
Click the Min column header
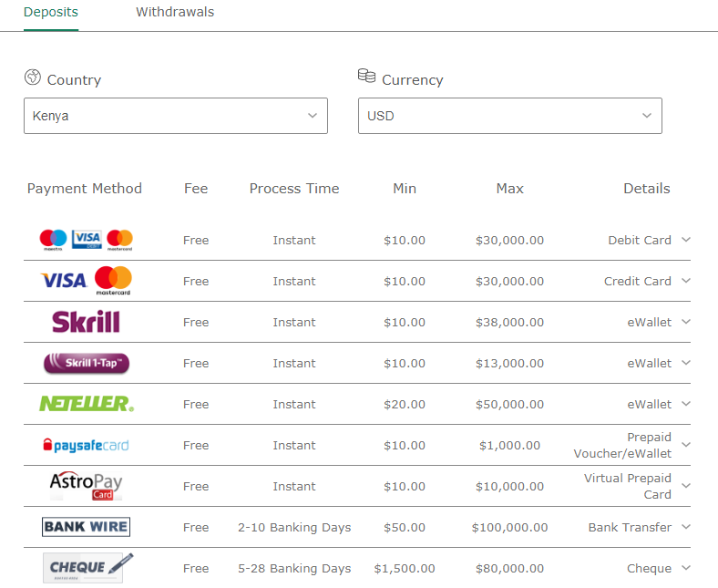click(405, 189)
